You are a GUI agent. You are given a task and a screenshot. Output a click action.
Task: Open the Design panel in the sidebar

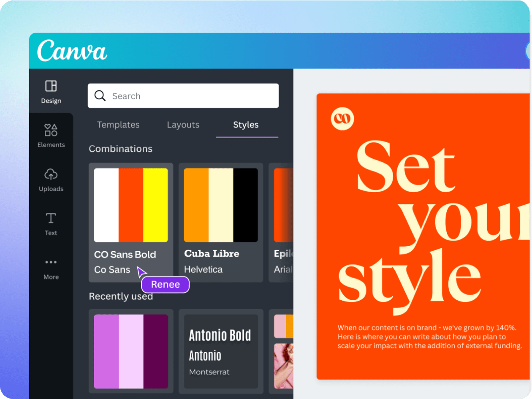pyautogui.click(x=51, y=92)
